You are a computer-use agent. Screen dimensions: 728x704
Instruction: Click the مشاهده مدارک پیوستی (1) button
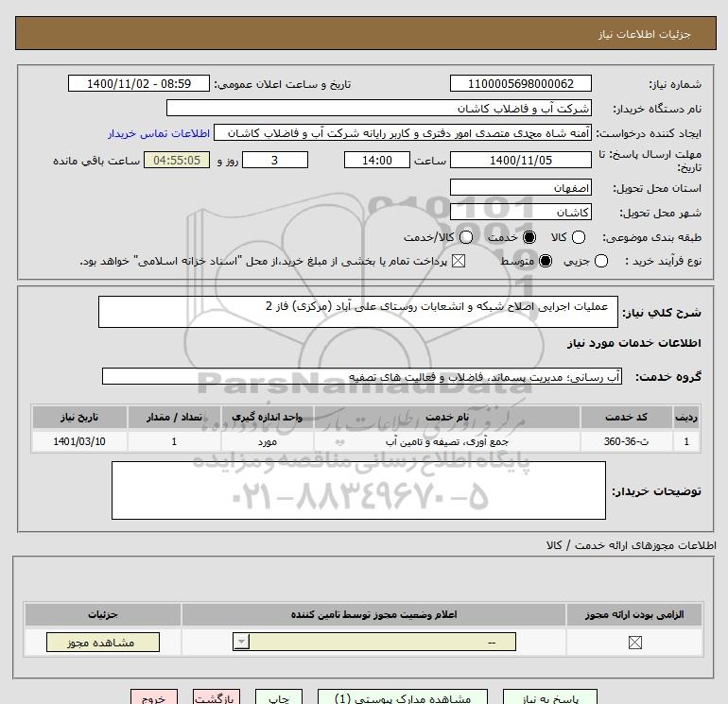403,697
